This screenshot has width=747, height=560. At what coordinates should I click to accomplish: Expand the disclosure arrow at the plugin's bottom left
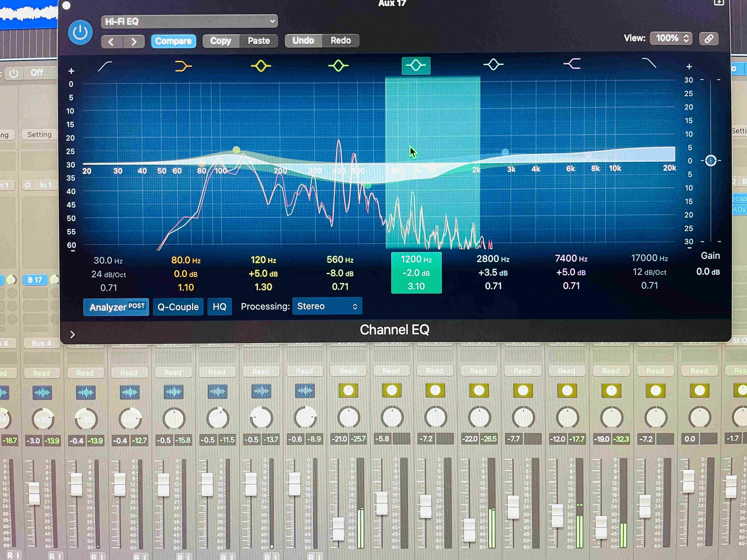[73, 334]
